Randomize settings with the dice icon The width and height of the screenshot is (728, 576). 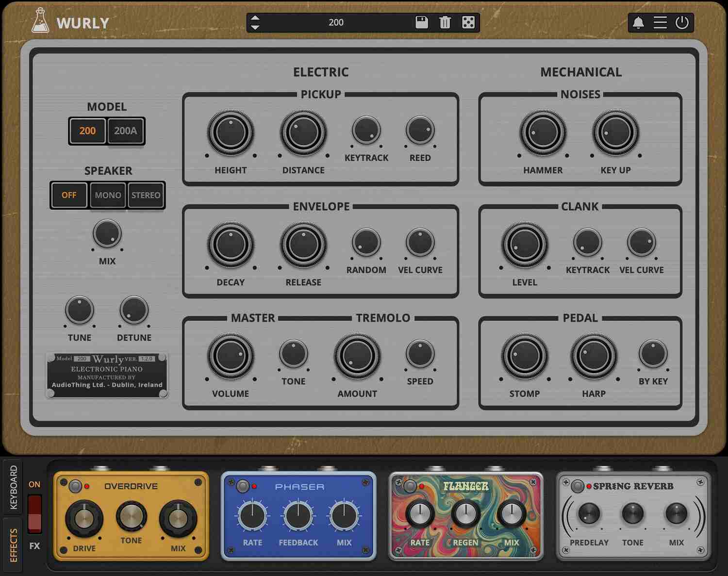[467, 22]
